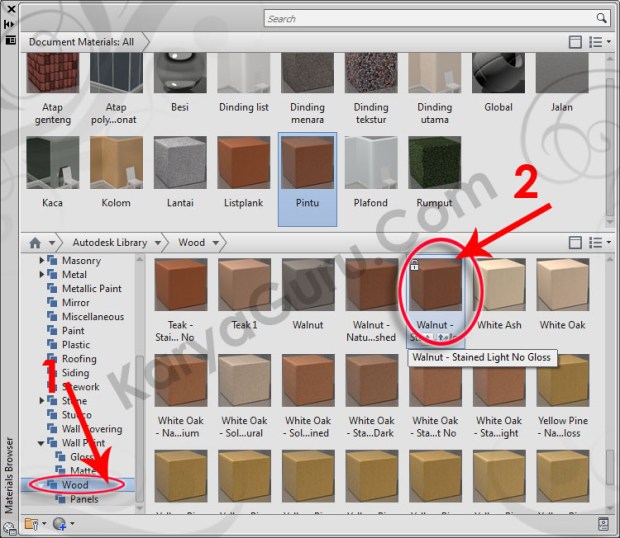620x538 pixels.
Task: Click Document Materials: All filter
Action: pyautogui.click(x=81, y=42)
